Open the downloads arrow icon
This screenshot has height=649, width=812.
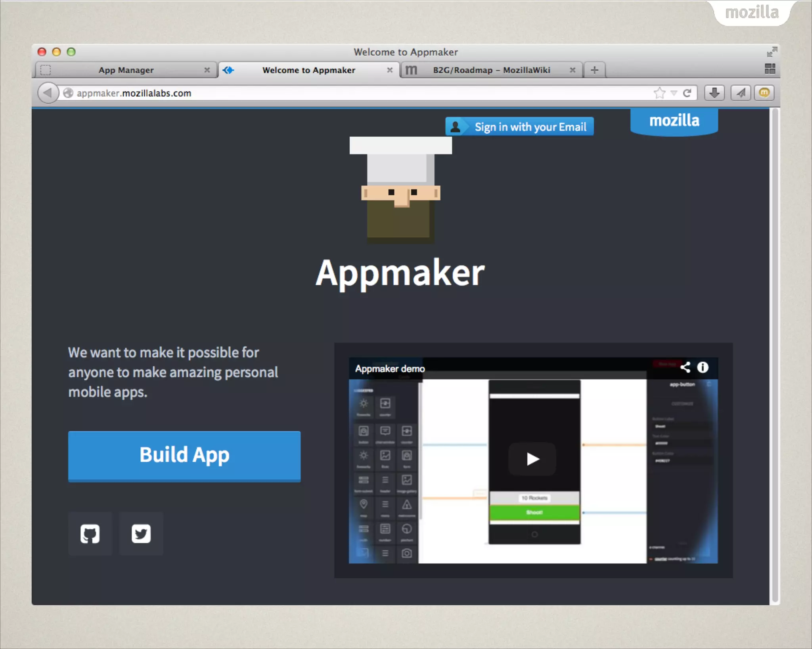coord(714,93)
